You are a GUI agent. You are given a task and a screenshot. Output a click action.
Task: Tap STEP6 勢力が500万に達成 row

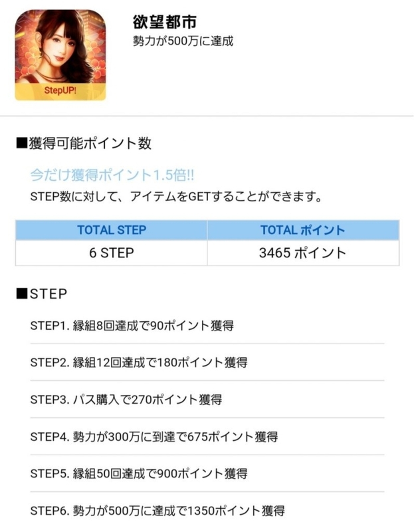pyautogui.click(x=207, y=511)
